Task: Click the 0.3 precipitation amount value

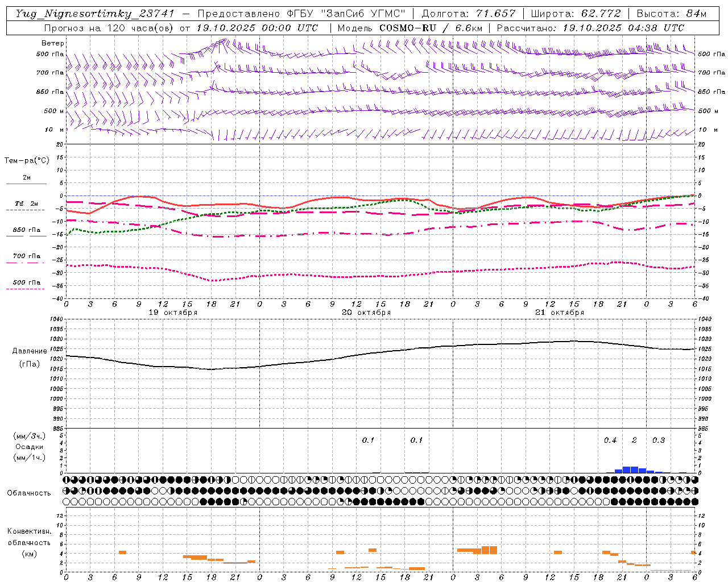Action: (x=659, y=440)
